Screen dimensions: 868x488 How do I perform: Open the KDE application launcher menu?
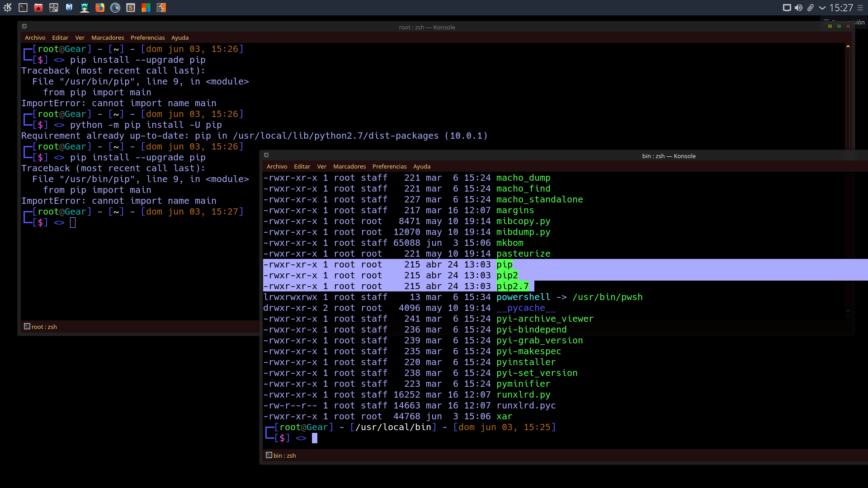pyautogui.click(x=7, y=8)
